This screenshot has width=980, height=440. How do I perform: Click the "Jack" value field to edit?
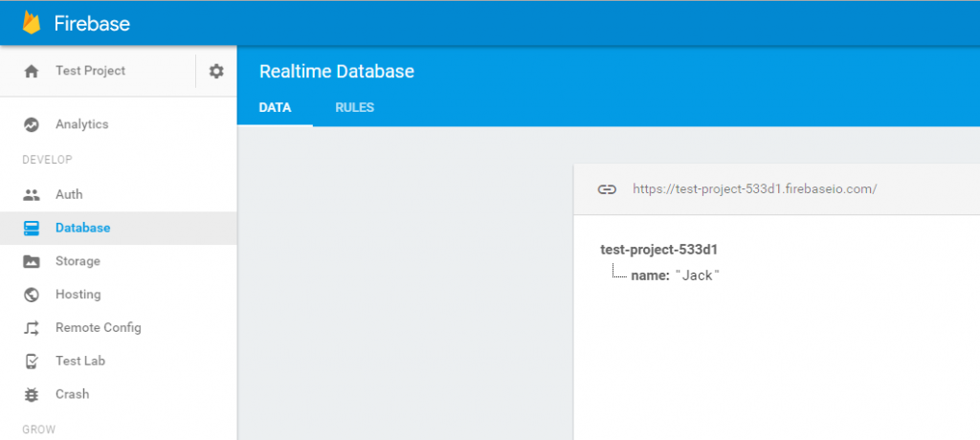(x=698, y=275)
